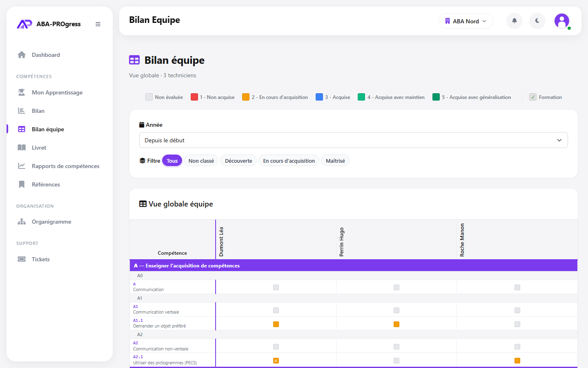
Task: Select the 'Maîtrisé' filter tab
Action: (335, 161)
